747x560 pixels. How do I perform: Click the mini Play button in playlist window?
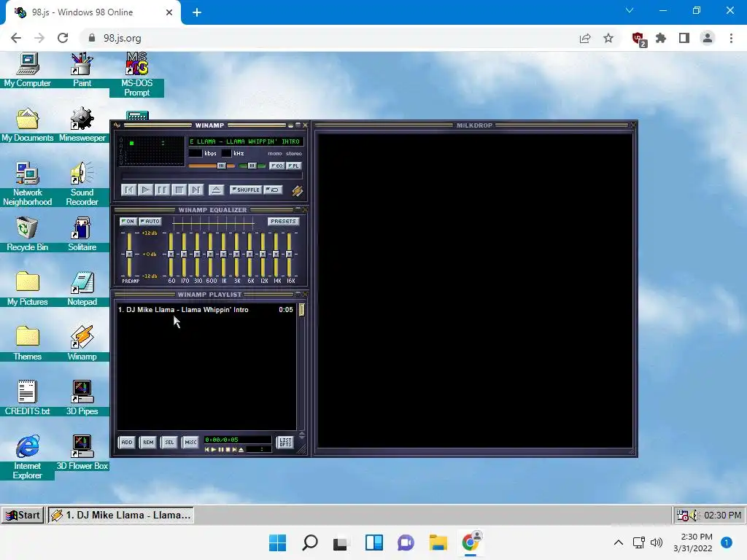[x=214, y=449]
